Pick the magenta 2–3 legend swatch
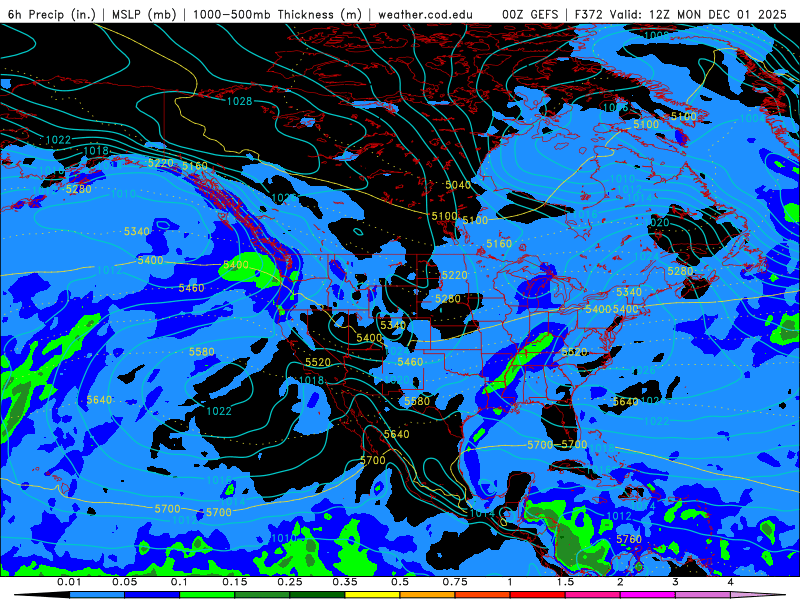 tap(648, 595)
